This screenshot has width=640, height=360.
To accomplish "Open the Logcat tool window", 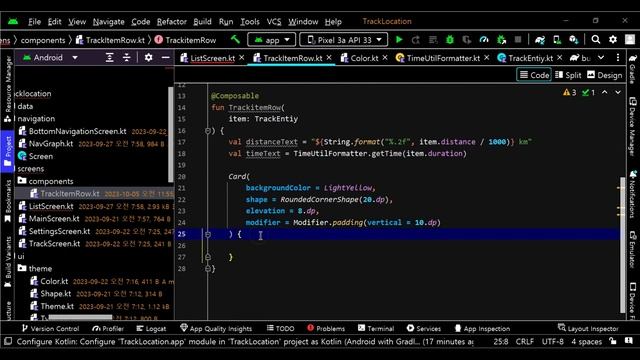I will pyautogui.click(x=151, y=328).
